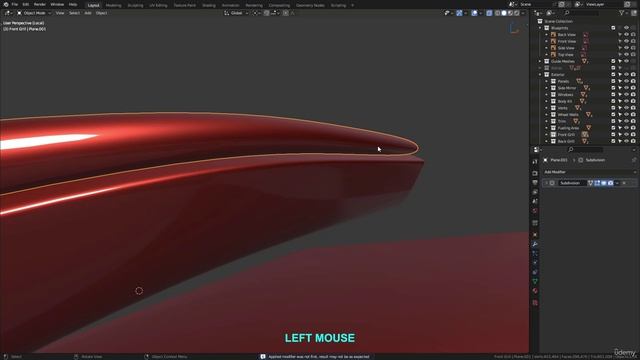This screenshot has height=360, width=640.
Task: Open the viewport Add menu
Action: tap(88, 13)
